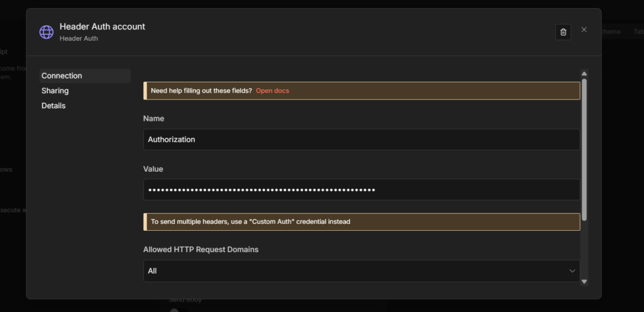Click into the masked Value field

coord(361,190)
